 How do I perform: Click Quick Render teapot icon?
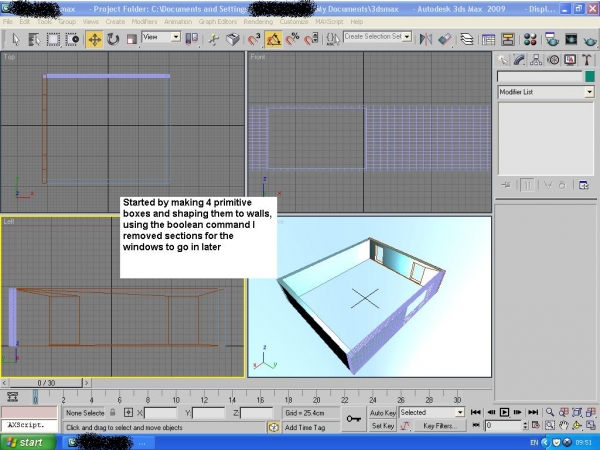(x=590, y=39)
